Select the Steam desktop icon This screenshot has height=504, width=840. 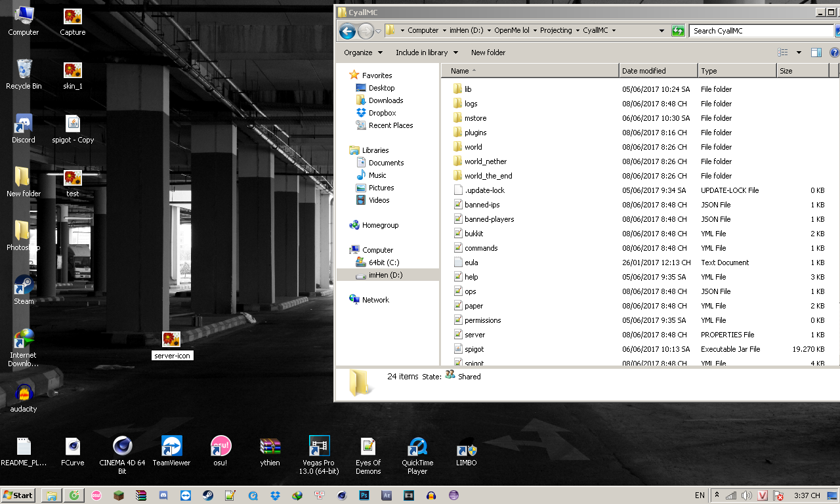24,289
